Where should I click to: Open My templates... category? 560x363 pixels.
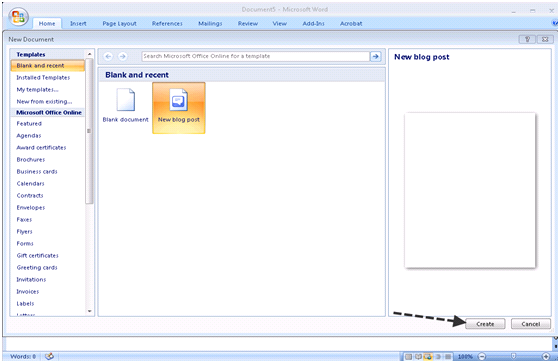pyautogui.click(x=38, y=90)
